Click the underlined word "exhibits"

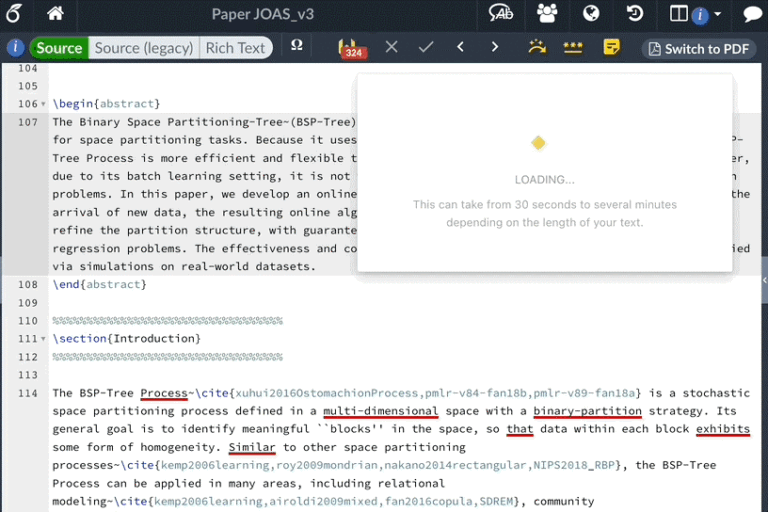[723, 430]
